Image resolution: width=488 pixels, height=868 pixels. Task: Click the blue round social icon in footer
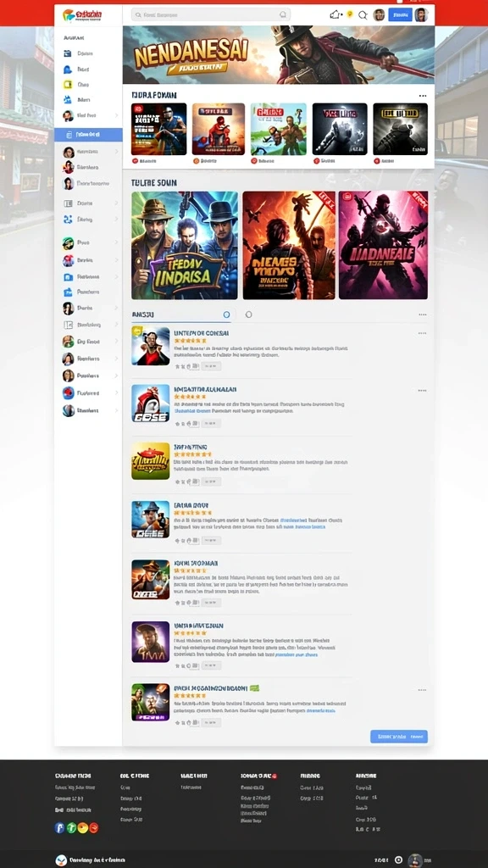click(60, 827)
